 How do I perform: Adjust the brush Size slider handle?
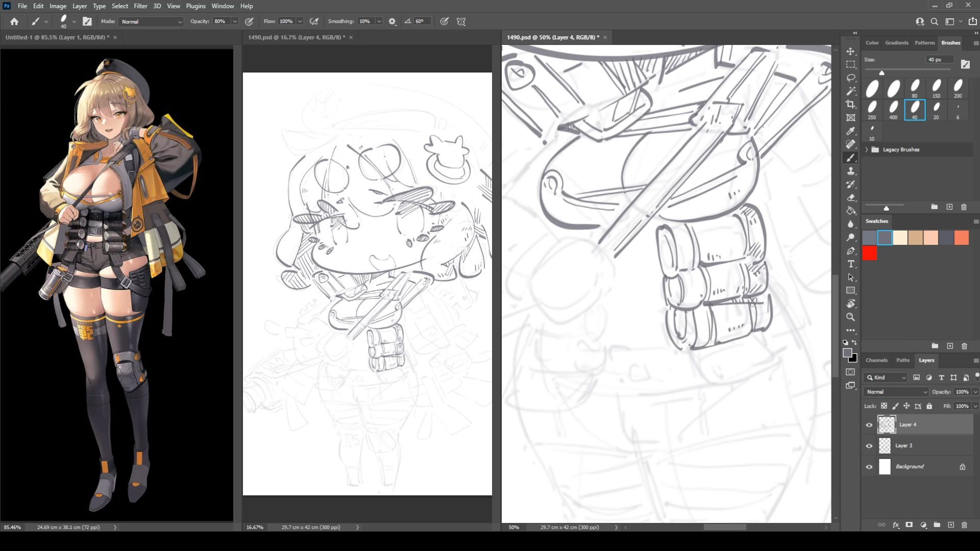[881, 72]
